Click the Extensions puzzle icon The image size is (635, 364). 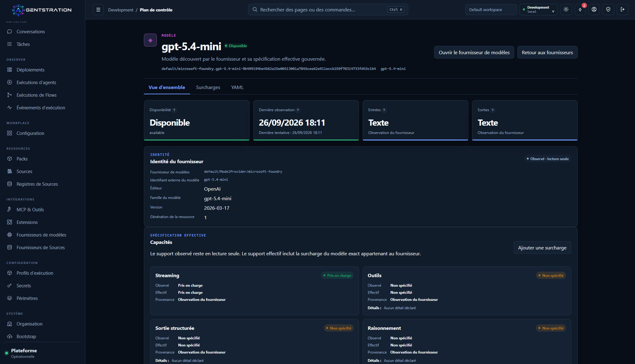(10, 222)
